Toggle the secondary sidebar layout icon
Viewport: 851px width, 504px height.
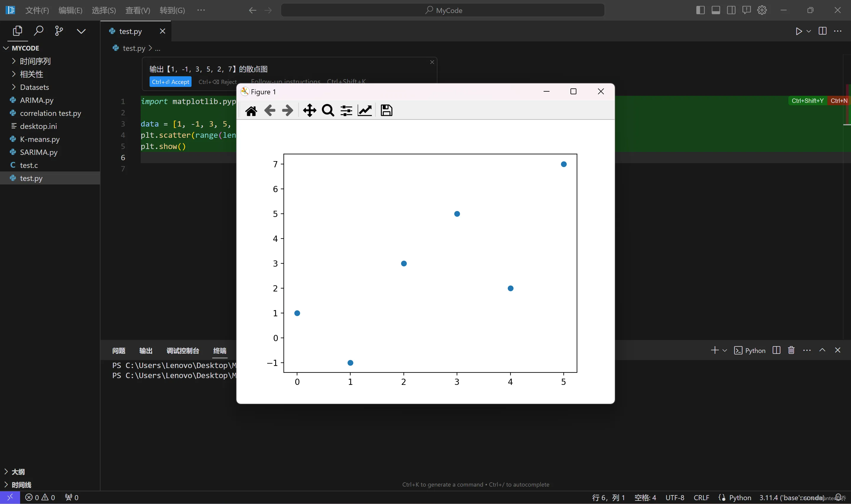731,10
